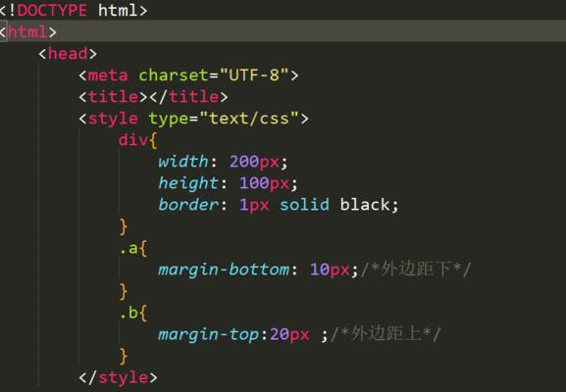Screen dimensions: 566x392
Task: Click the height property name
Action: click(x=188, y=183)
